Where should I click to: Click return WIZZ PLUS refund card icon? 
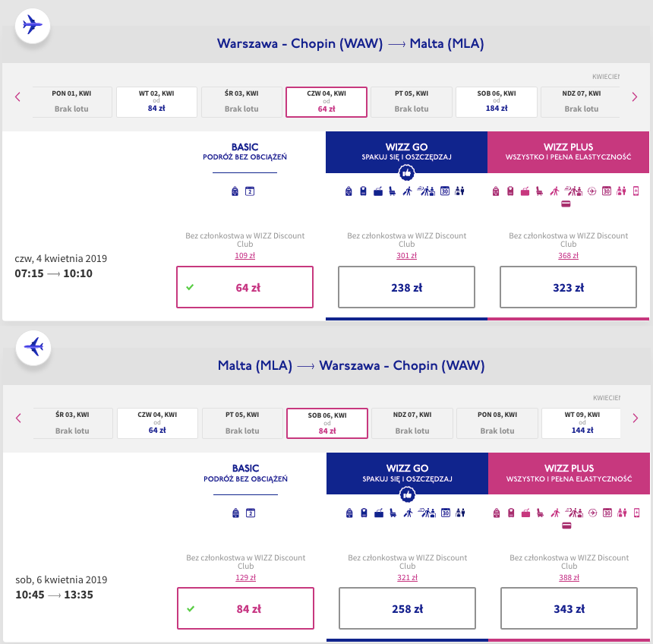(566, 526)
